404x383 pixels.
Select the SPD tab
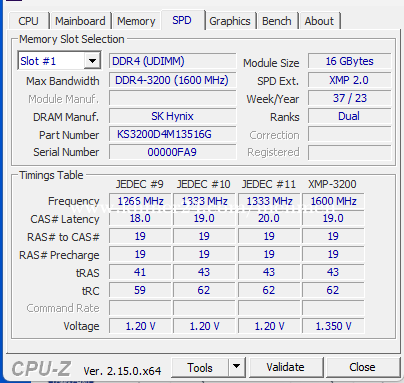click(x=182, y=20)
